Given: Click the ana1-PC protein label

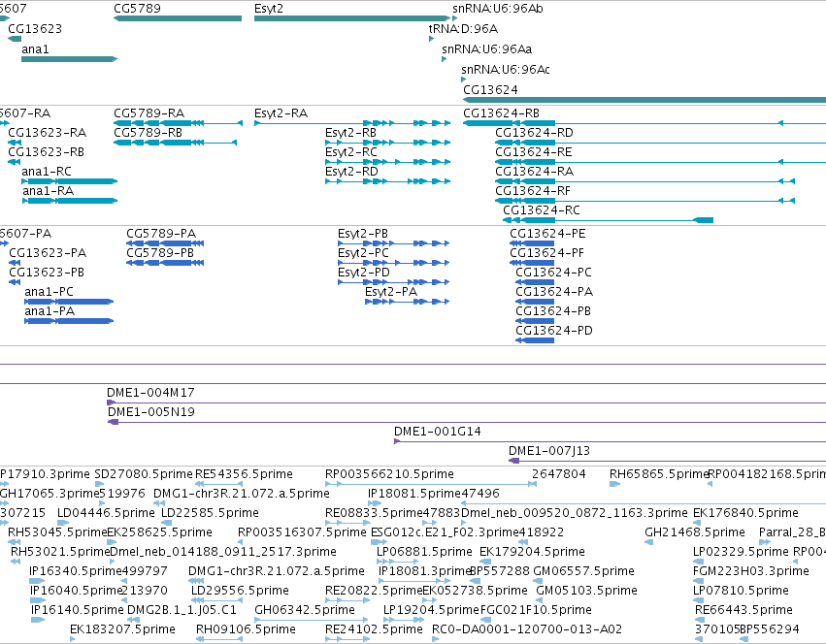Looking at the screenshot, I should 49,292.
